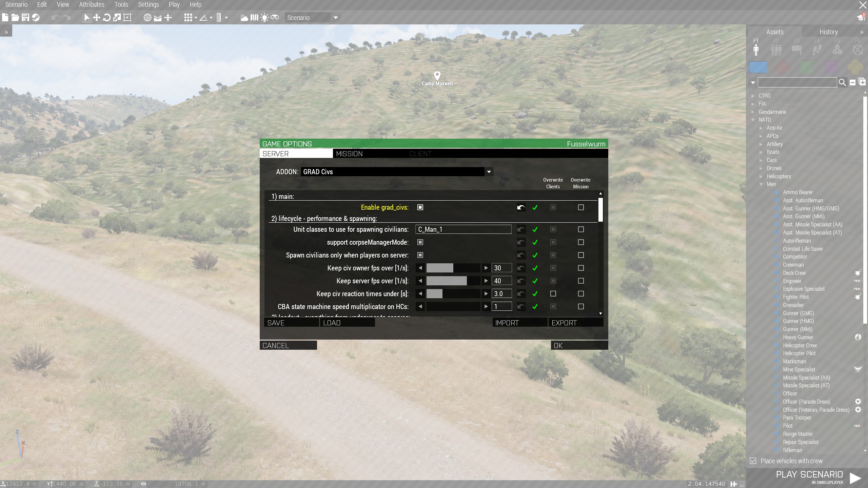Viewport: 868px width, 488px height.
Task: Click the Publish to Steam Workshop icon
Action: click(36, 18)
